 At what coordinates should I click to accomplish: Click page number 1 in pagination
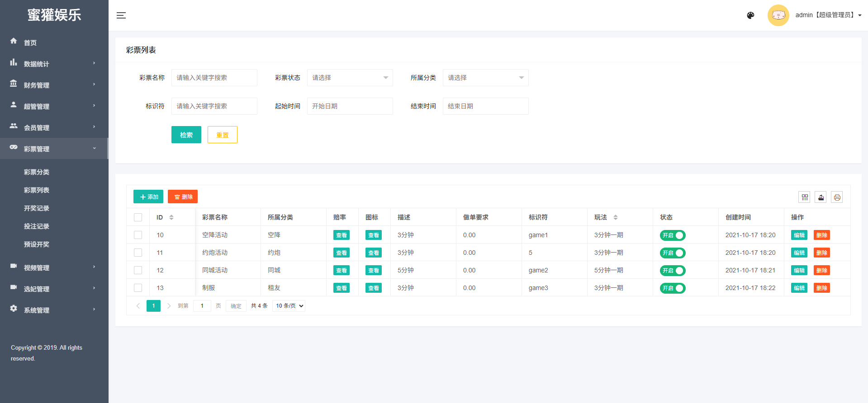[153, 306]
